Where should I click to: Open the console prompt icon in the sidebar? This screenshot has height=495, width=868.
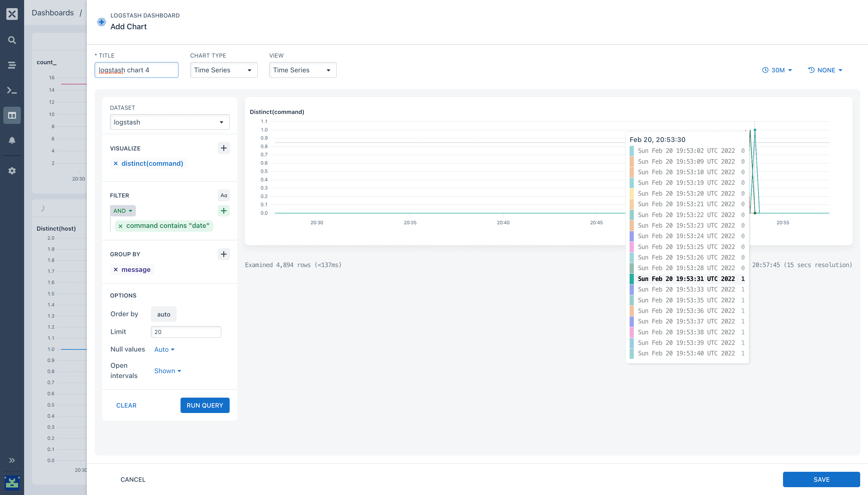point(12,90)
